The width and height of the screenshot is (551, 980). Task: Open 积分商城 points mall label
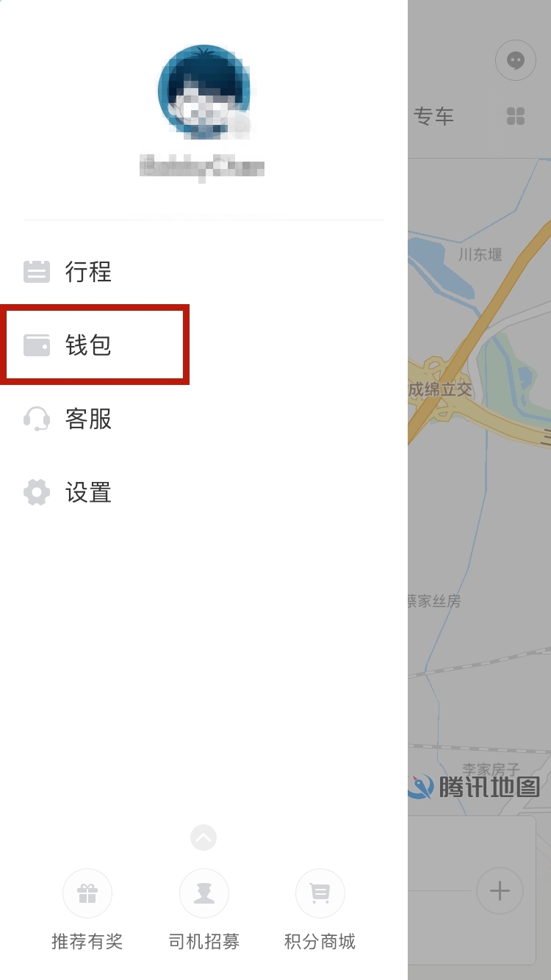point(320,941)
